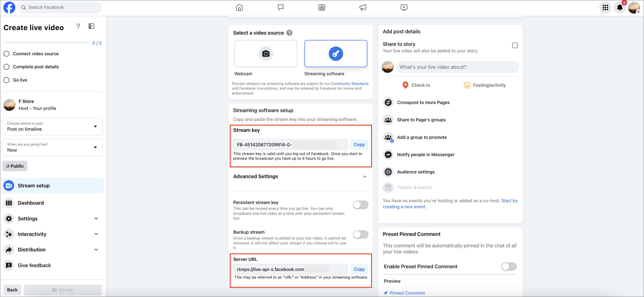Tick the Share to story checkbox
This screenshot has height=297, width=644.
pos(515,45)
